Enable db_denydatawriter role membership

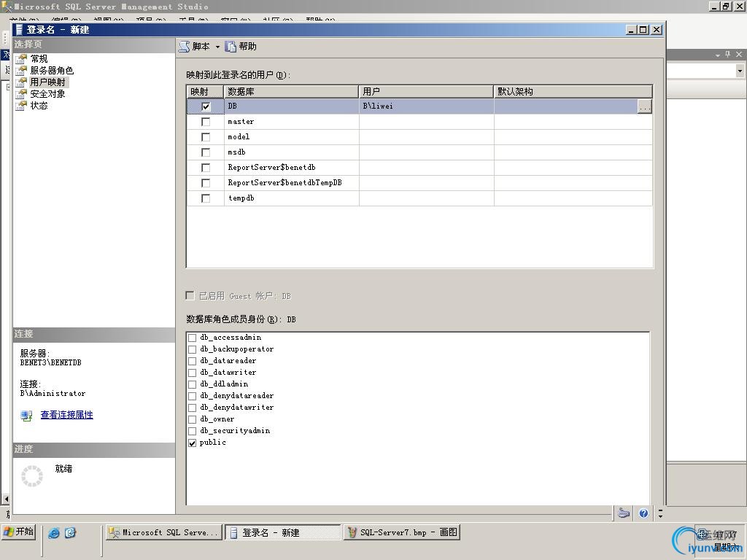193,408
